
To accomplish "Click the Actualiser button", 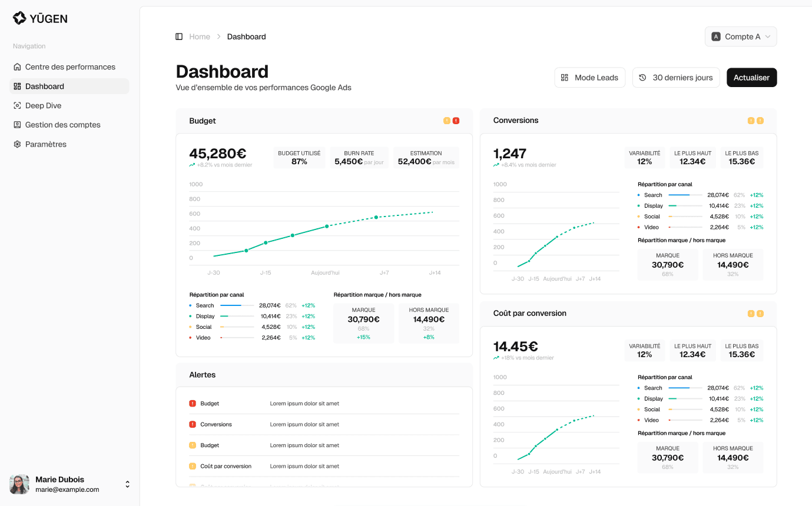I will [751, 77].
